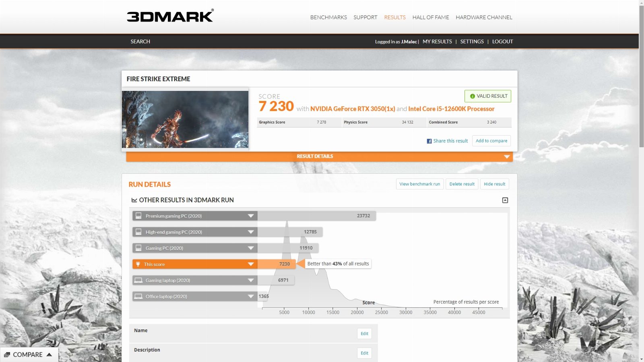Viewport: 644px width, 362px height.
Task: Click the 23732 score bar
Action: point(316,216)
